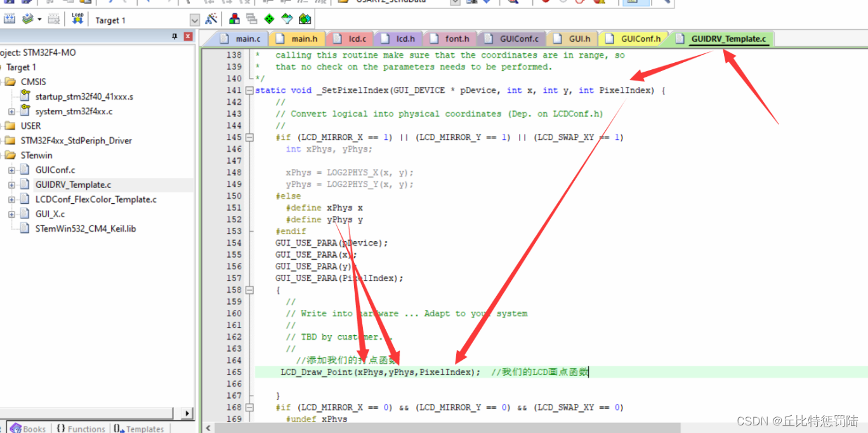Viewport: 868px width, 433px height.
Task: Switch to the lcd.h editor tab
Action: point(398,39)
